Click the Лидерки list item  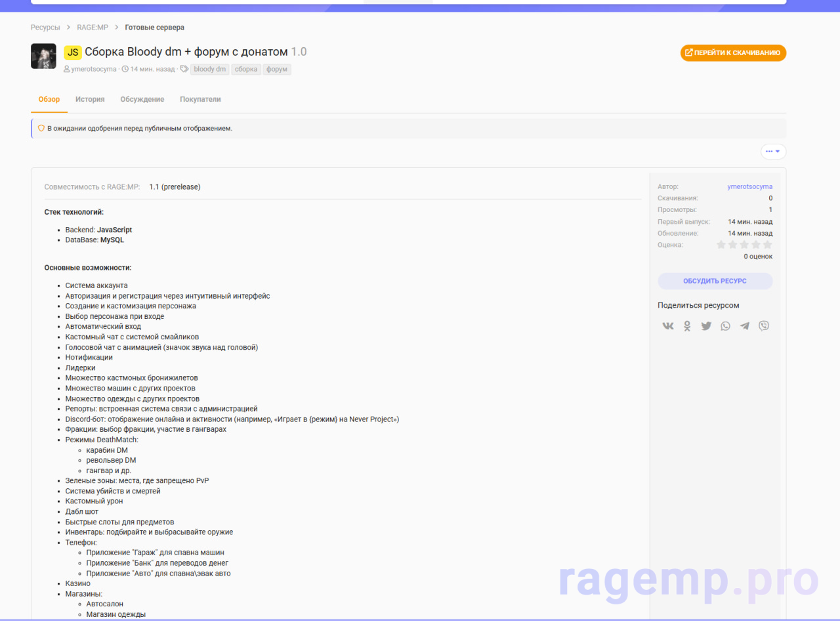click(80, 368)
